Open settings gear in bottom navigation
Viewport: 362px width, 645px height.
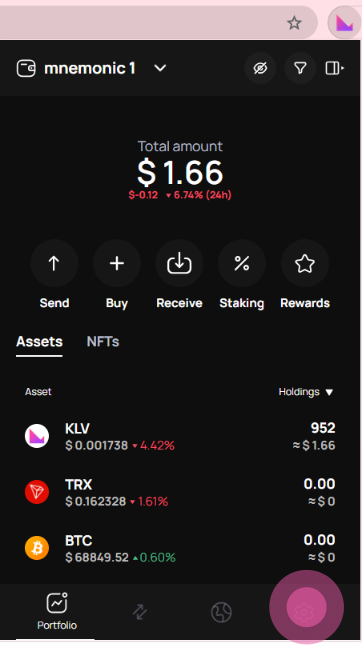(304, 612)
